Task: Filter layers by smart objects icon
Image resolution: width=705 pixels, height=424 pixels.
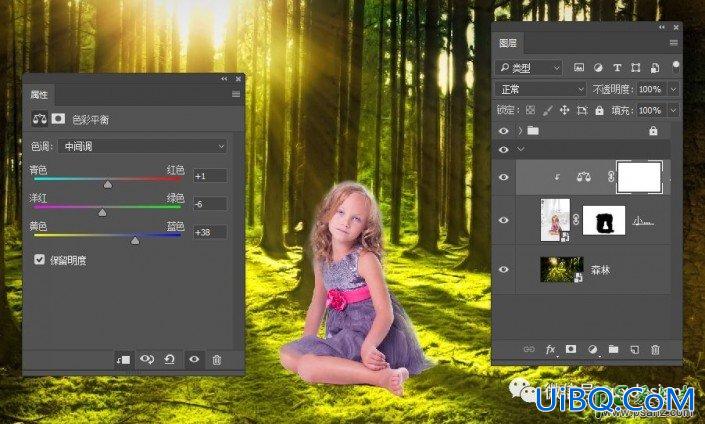Action: pyautogui.click(x=655, y=68)
